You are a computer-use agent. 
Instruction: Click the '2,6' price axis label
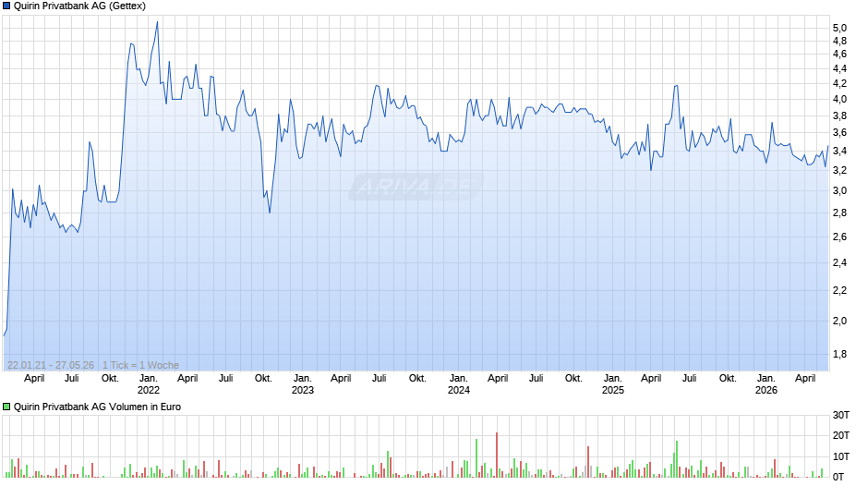[839, 237]
